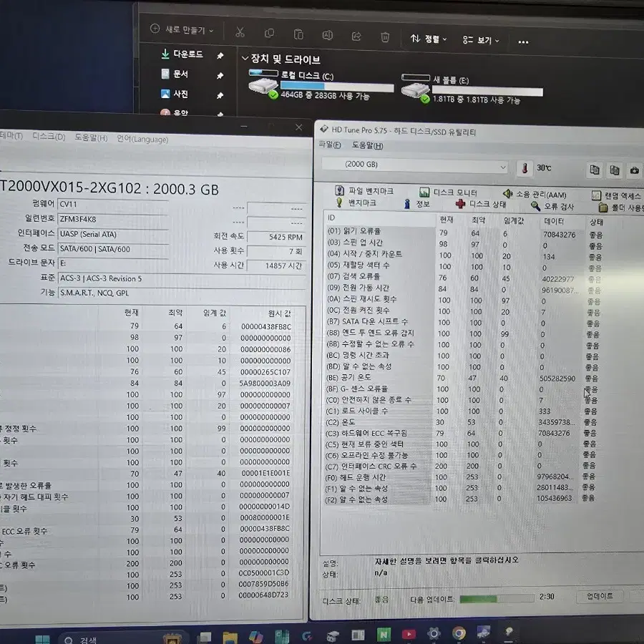Switch to the 디스크 상태 tab

pyautogui.click(x=481, y=204)
